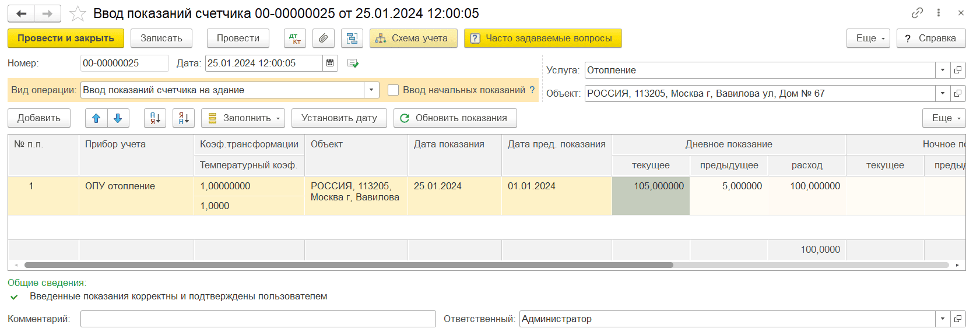
Task: Expand the Услуга dropdown arrow
Action: [943, 70]
